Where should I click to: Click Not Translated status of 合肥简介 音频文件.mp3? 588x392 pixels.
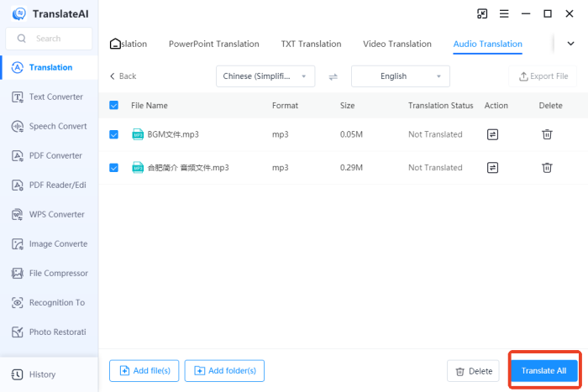tap(435, 168)
